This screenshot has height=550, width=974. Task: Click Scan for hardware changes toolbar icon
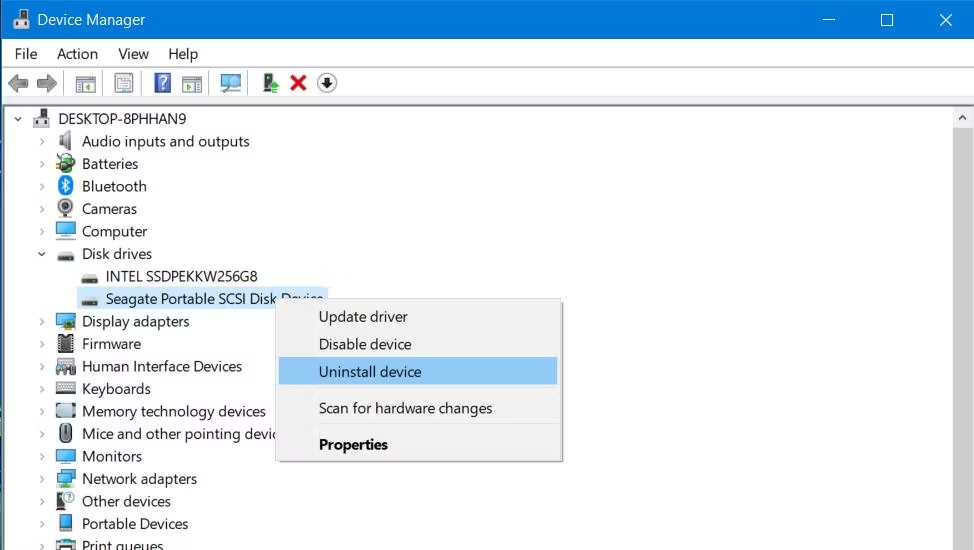pyautogui.click(x=231, y=83)
